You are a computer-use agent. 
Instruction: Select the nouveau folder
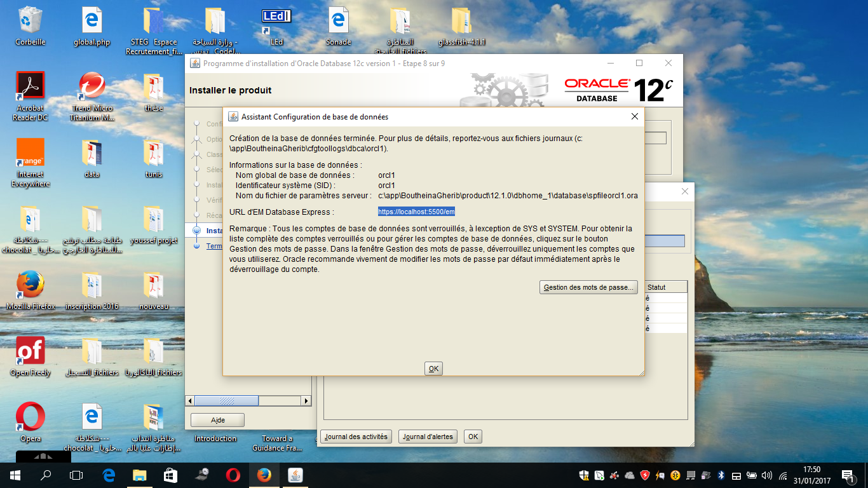[x=154, y=291]
